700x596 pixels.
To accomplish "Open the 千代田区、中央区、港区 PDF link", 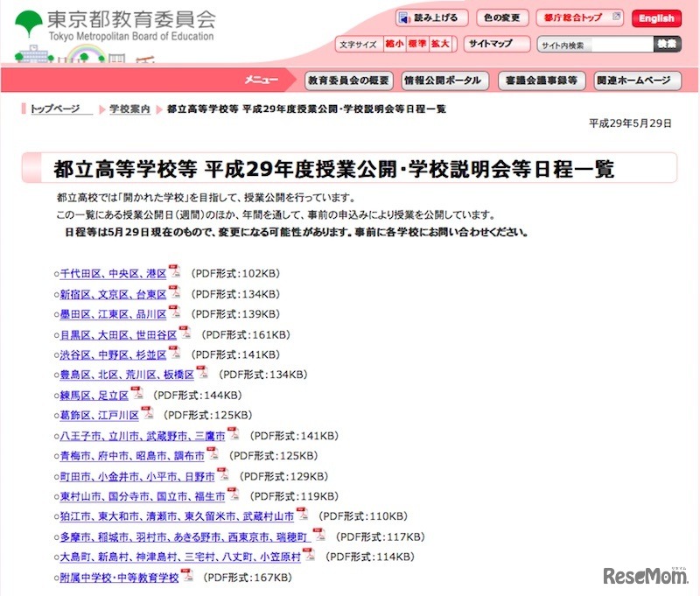I will tap(114, 274).
